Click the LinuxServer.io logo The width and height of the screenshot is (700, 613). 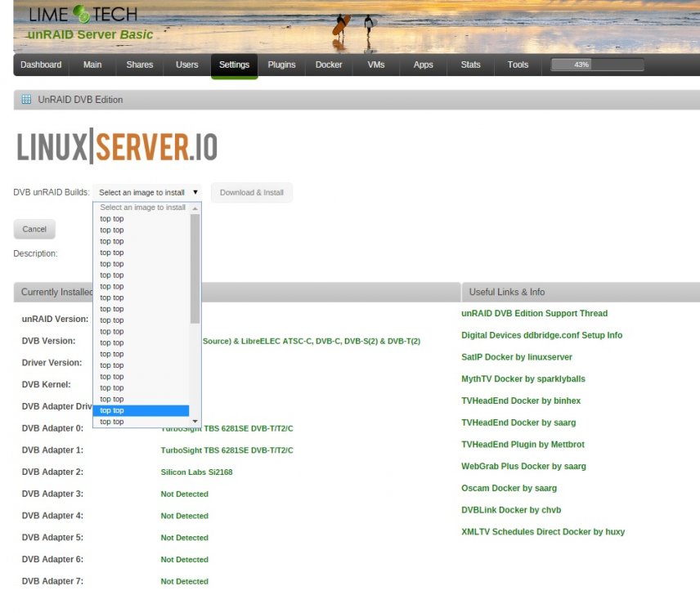tap(117, 146)
